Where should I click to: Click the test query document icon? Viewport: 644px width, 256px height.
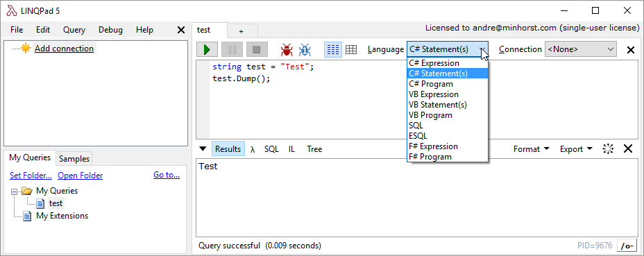coord(40,203)
